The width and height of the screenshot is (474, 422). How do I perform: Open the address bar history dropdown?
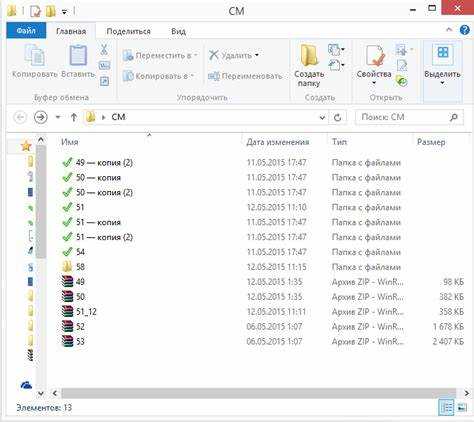(322, 118)
